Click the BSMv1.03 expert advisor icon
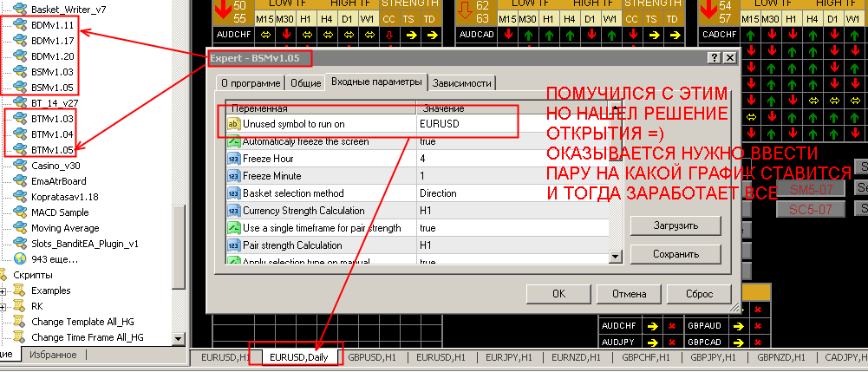 point(21,71)
